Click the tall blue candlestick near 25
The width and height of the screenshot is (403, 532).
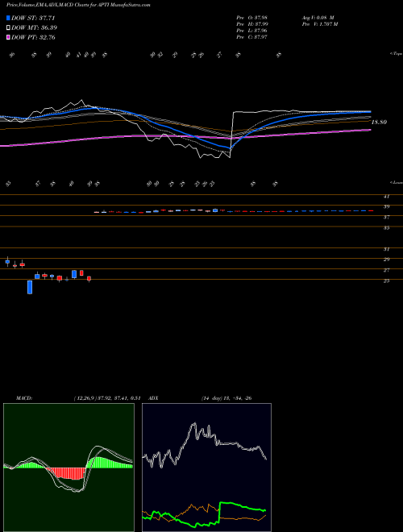click(30, 287)
